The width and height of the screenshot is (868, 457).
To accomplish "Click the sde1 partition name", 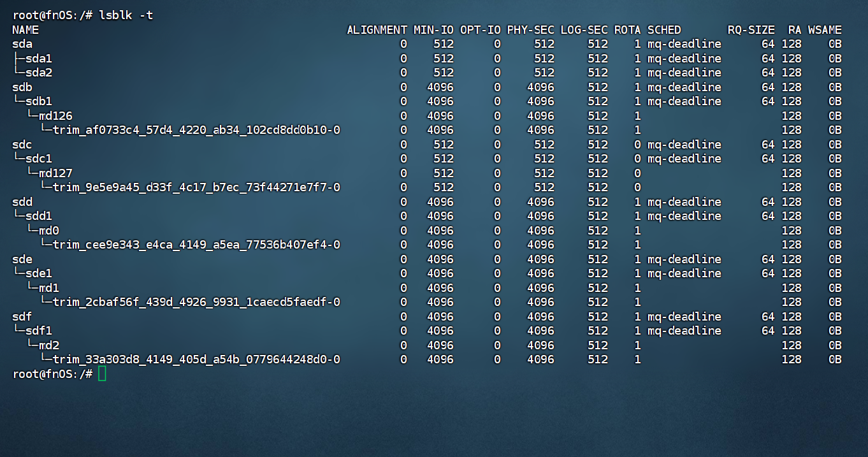I will pos(39,273).
